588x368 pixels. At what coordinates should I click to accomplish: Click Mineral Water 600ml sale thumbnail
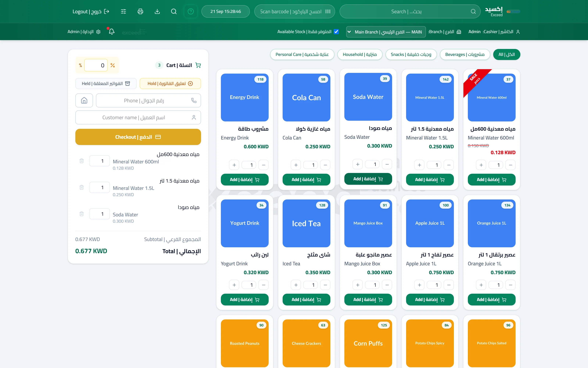(x=492, y=97)
